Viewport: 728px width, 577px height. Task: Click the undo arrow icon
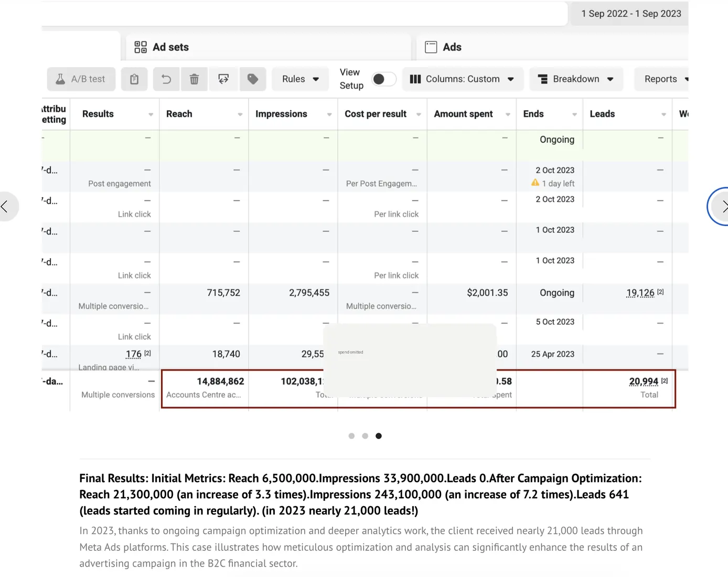(166, 79)
